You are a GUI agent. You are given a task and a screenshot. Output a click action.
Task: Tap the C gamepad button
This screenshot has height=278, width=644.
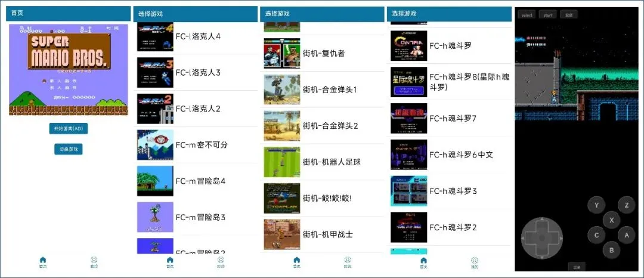[x=596, y=235]
